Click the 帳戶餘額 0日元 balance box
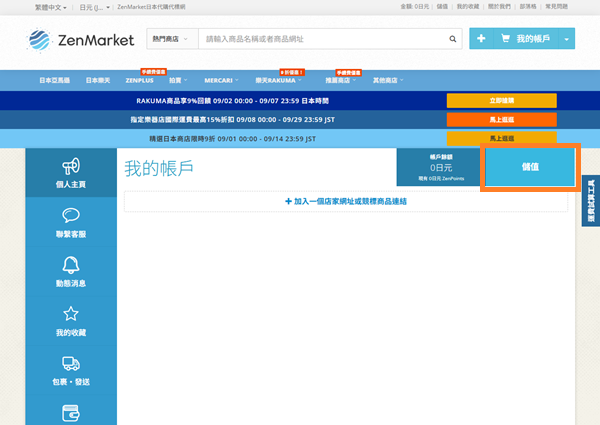 [x=441, y=167]
